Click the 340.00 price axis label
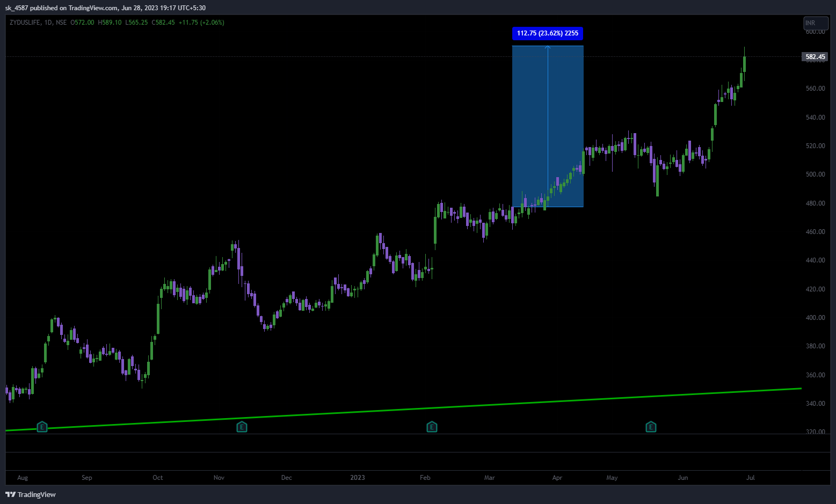Screen dimensions: 836x504 pos(815,404)
